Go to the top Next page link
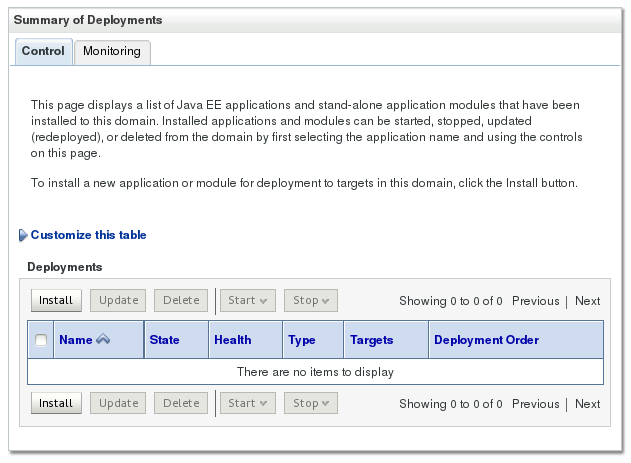 (x=588, y=300)
